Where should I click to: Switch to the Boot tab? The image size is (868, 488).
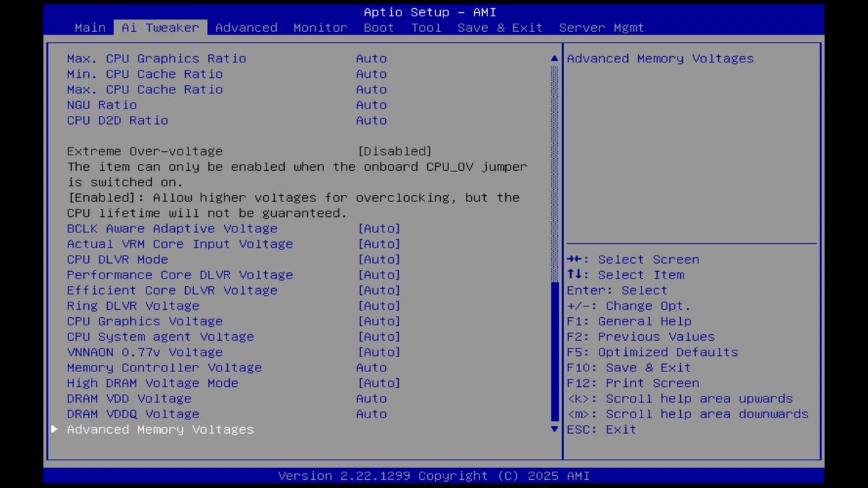coord(378,27)
